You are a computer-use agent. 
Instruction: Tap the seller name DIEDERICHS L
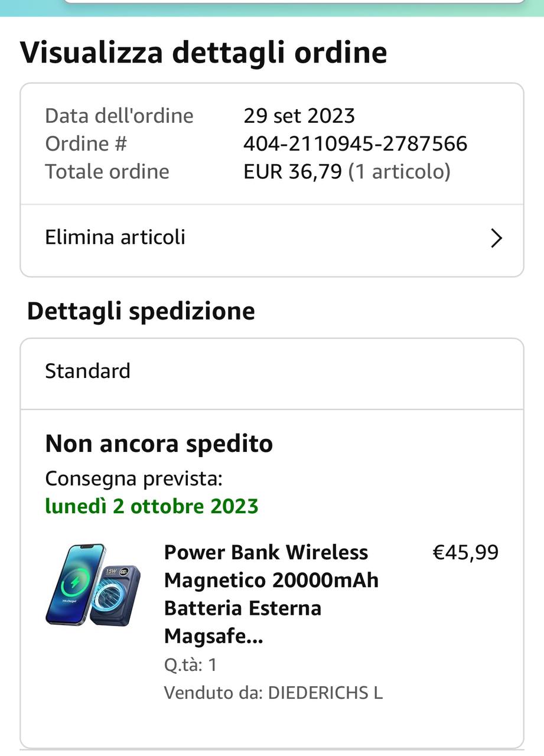point(325,693)
